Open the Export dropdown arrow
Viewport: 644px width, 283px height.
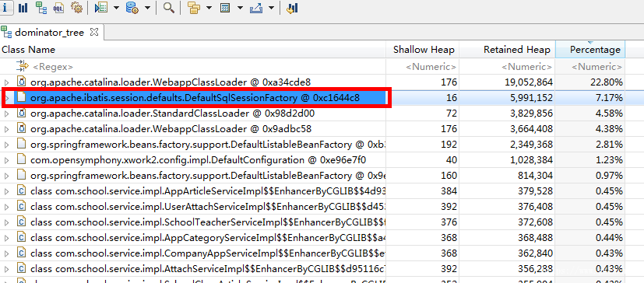pyautogui.click(x=271, y=8)
